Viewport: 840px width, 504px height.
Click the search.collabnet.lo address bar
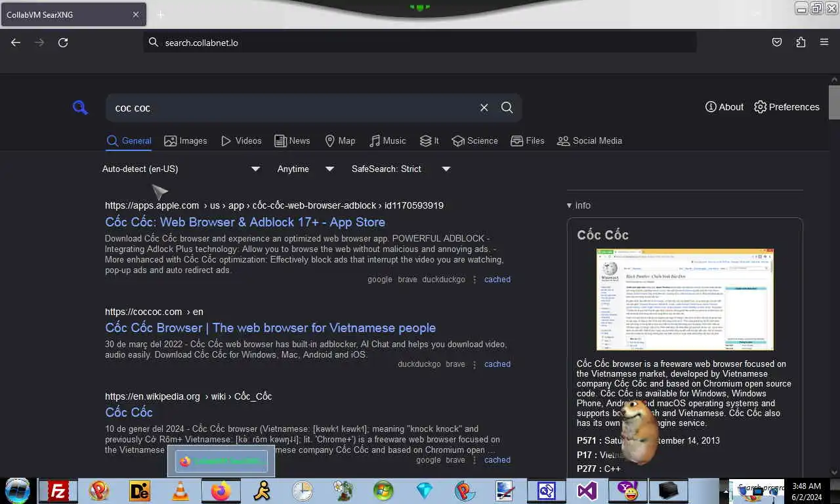tap(420, 42)
